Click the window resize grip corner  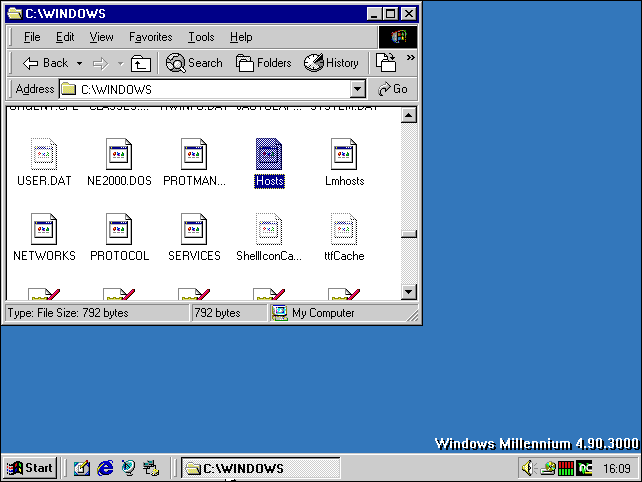(412, 315)
